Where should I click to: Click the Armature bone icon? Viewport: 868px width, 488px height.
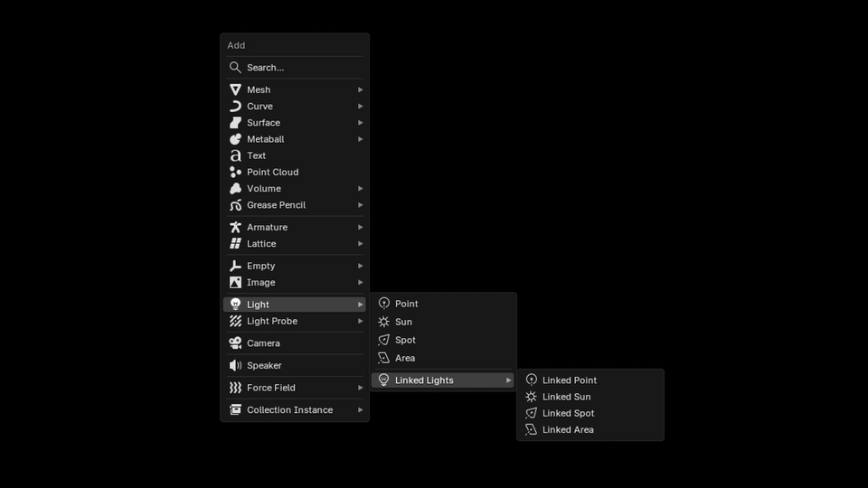click(x=235, y=228)
